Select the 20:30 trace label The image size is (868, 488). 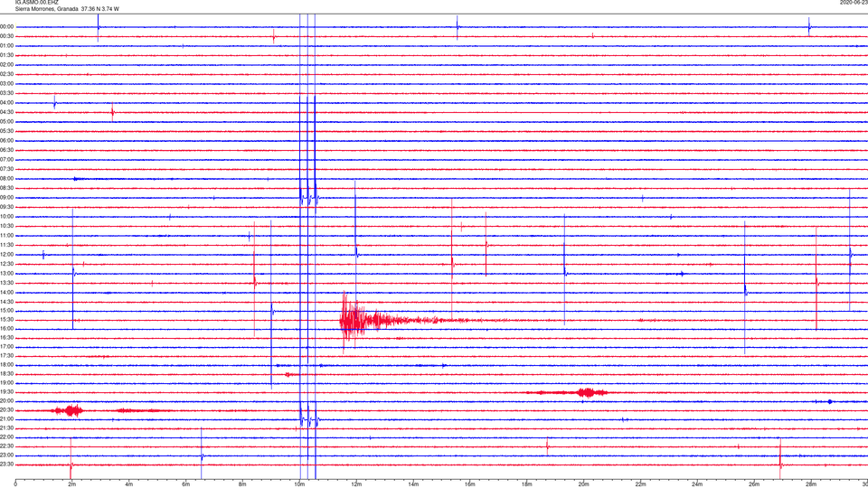click(6, 410)
